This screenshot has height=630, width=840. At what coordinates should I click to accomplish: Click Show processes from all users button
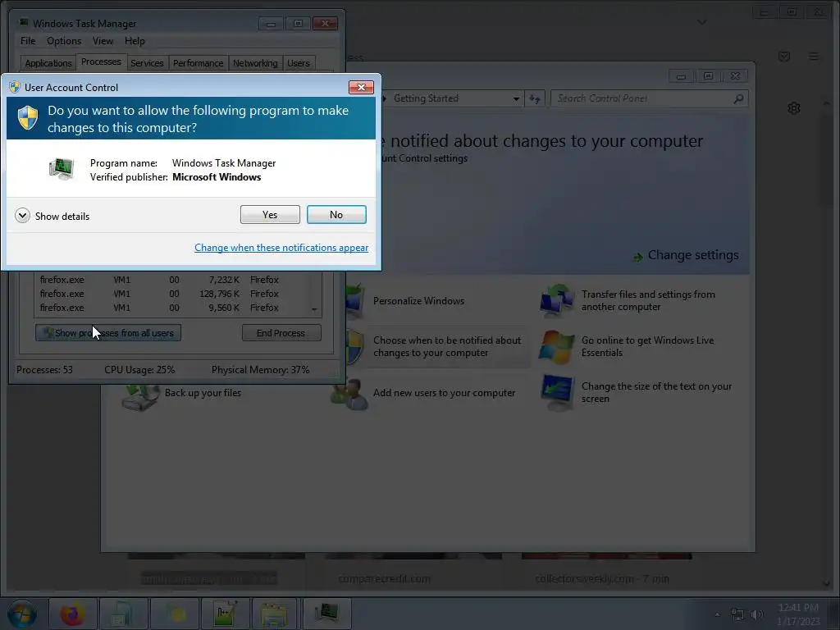[x=108, y=333]
